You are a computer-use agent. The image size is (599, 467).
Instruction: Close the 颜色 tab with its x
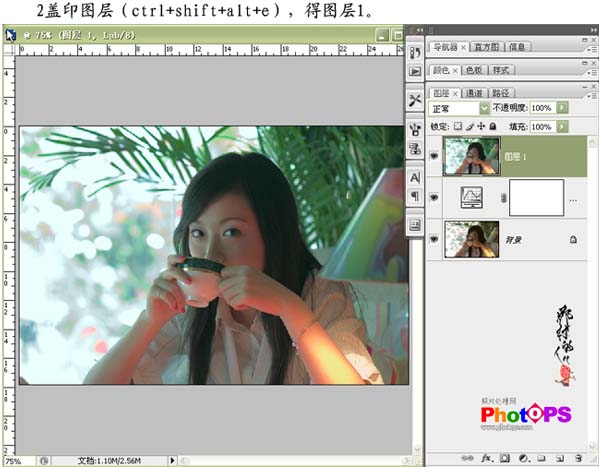point(455,71)
